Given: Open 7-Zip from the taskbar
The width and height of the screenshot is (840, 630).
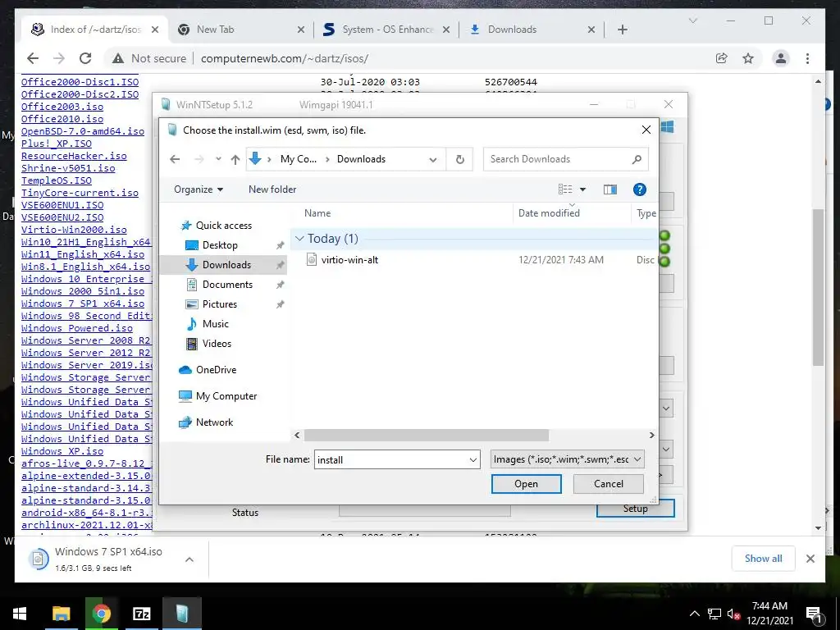Looking at the screenshot, I should (x=141, y=614).
